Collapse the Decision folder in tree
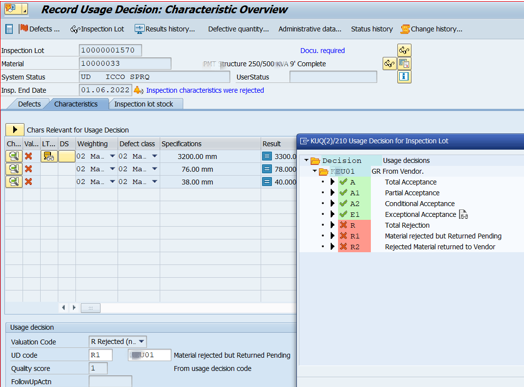This screenshot has width=524, height=387. 306,160
